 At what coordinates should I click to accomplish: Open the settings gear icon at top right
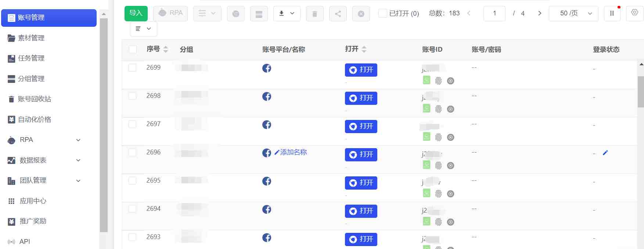(x=634, y=12)
